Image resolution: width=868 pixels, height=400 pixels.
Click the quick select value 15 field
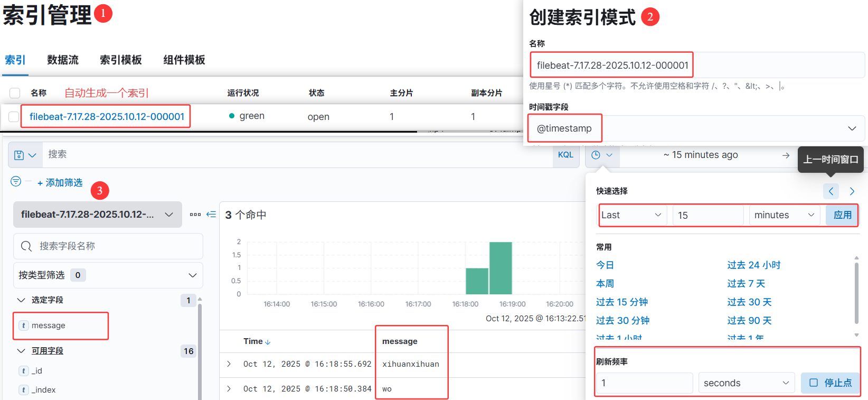pyautogui.click(x=707, y=215)
